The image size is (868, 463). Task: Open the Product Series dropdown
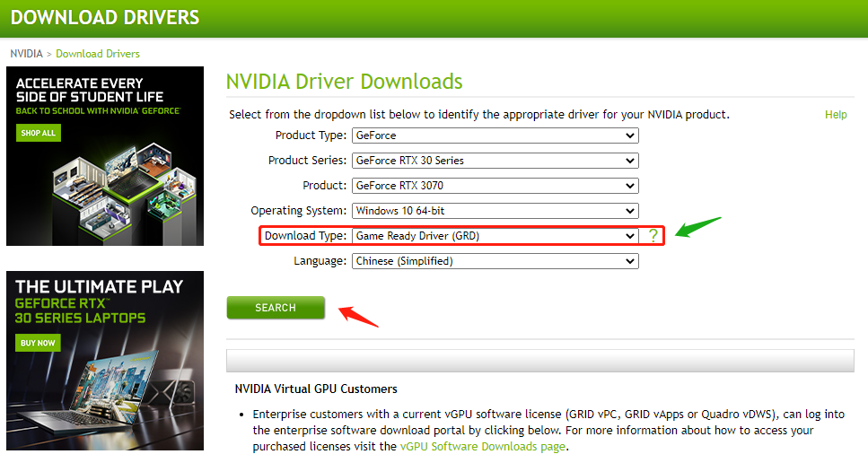(x=495, y=161)
